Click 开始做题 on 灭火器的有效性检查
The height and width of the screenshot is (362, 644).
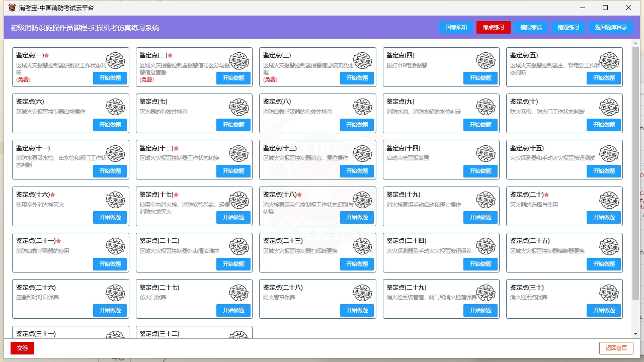point(233,125)
